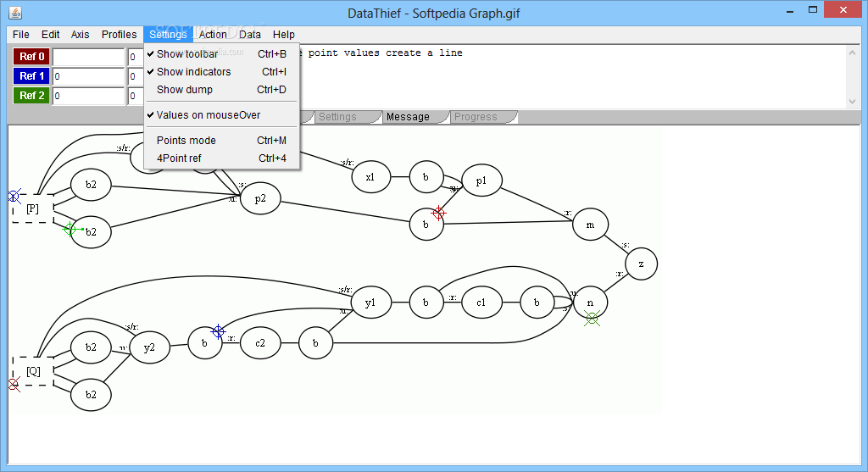Click message panel scrollbar down arrow

click(852, 101)
